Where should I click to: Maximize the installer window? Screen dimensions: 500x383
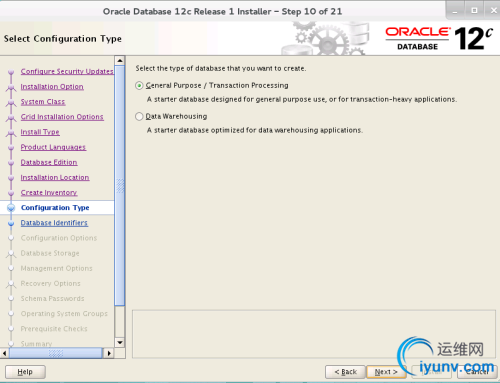pos(474,10)
